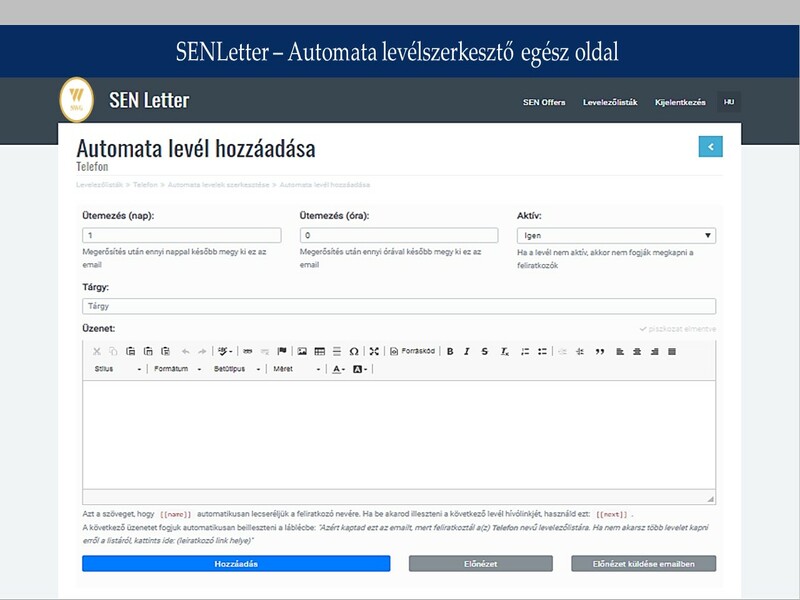The width and height of the screenshot is (800, 600).
Task: Open the Betűtípus font dropdown
Action: 237,369
